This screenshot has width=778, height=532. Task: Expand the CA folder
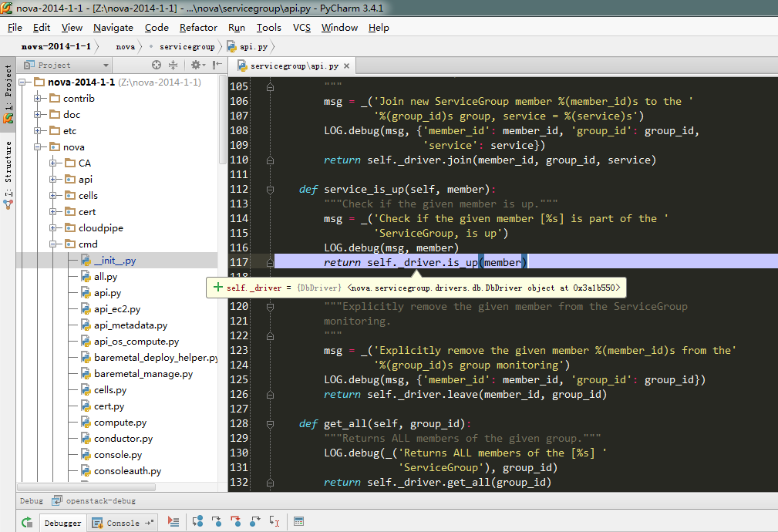53,163
